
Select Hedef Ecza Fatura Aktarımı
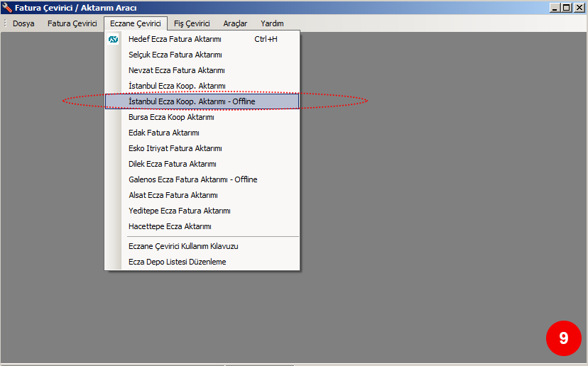202,39
